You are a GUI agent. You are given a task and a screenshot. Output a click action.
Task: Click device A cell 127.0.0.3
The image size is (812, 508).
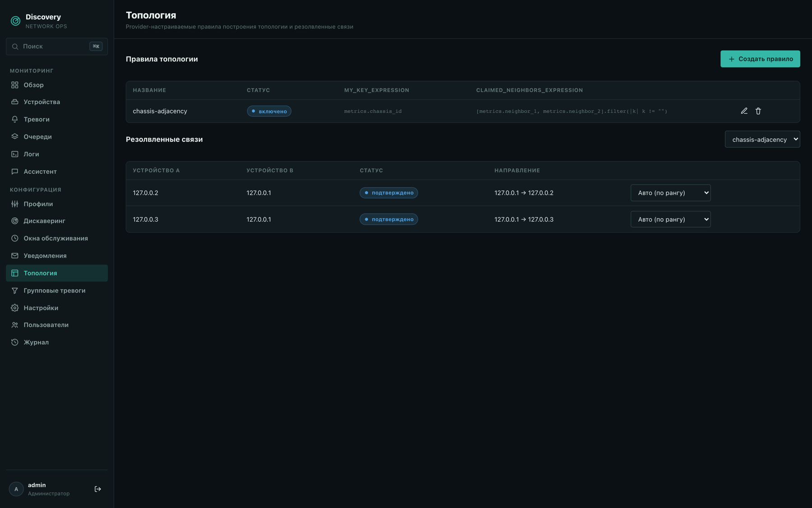[145, 219]
